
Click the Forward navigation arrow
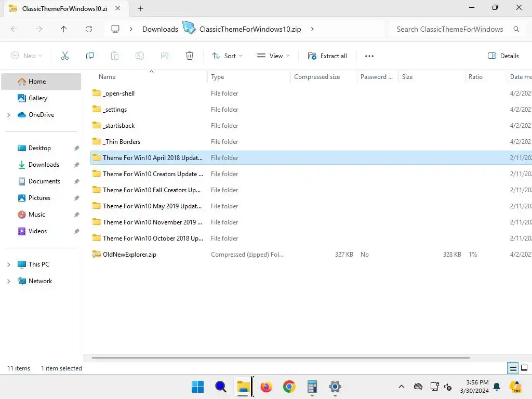39,29
